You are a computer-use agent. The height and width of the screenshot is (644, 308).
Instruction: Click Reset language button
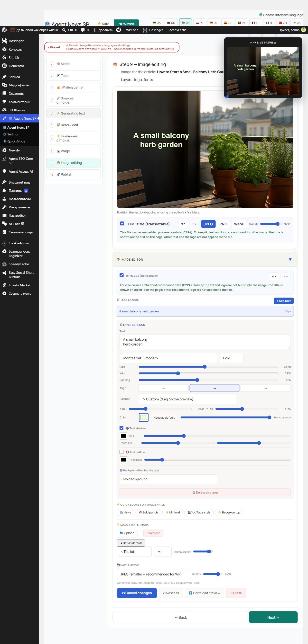[54, 47]
